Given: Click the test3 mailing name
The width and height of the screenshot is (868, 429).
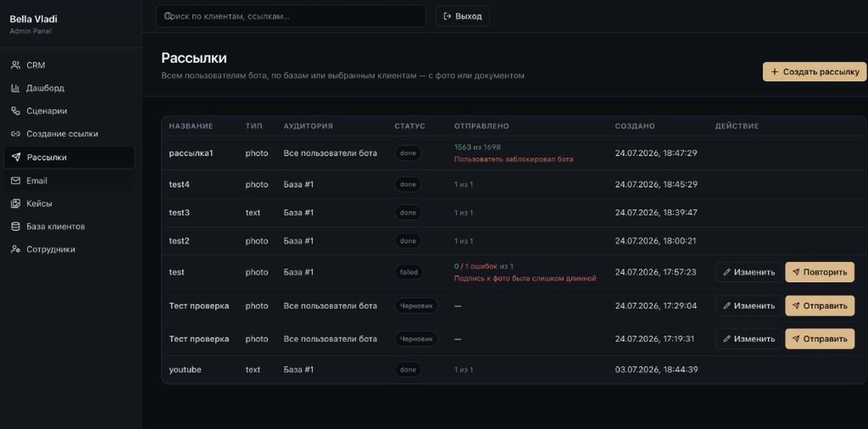Looking at the screenshot, I should [x=179, y=212].
